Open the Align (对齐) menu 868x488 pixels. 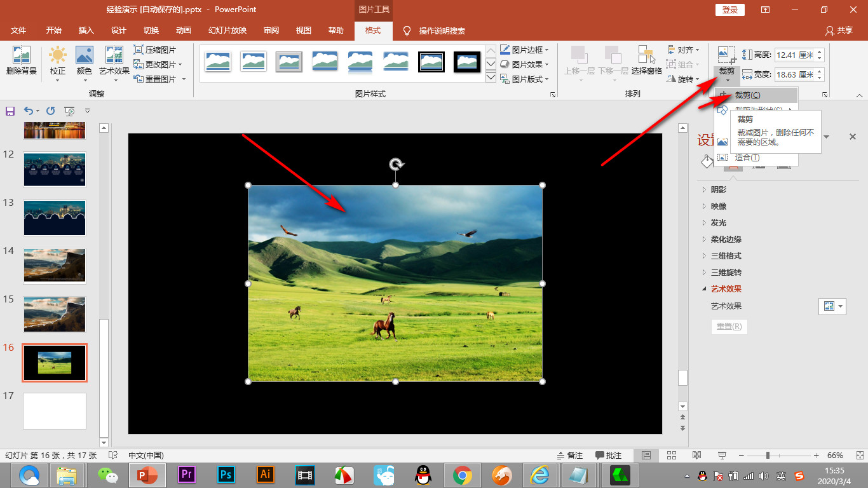[x=683, y=50]
